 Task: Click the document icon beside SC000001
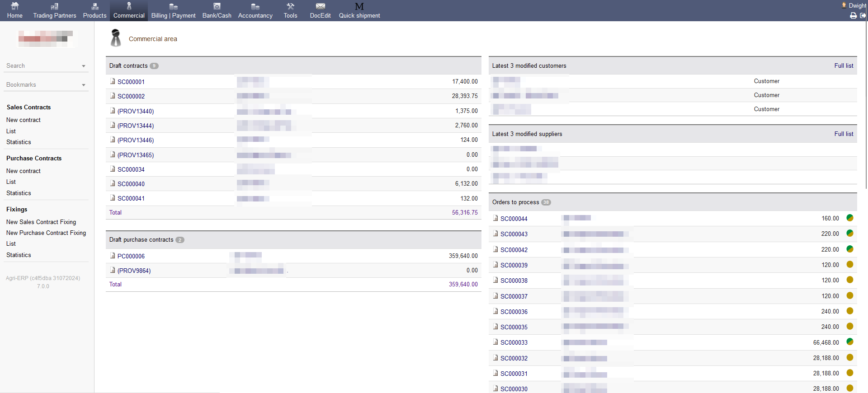113,81
